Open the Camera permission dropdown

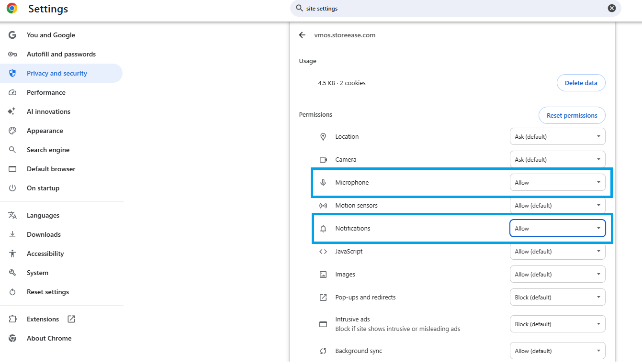click(x=557, y=159)
